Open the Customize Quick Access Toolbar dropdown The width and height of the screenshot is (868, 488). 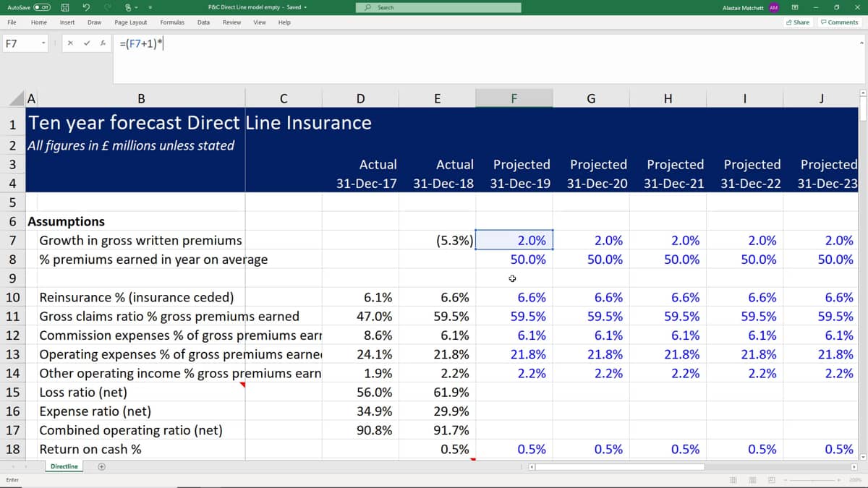coord(152,7)
